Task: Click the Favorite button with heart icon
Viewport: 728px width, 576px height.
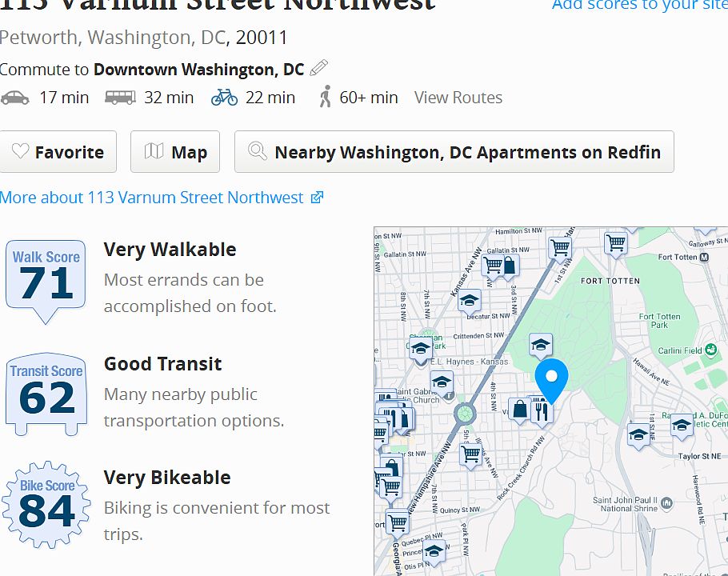Action: tap(58, 152)
